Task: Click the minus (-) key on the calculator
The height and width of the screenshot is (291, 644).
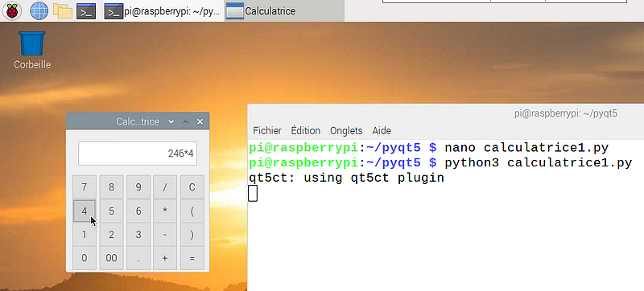Action: click(x=165, y=235)
